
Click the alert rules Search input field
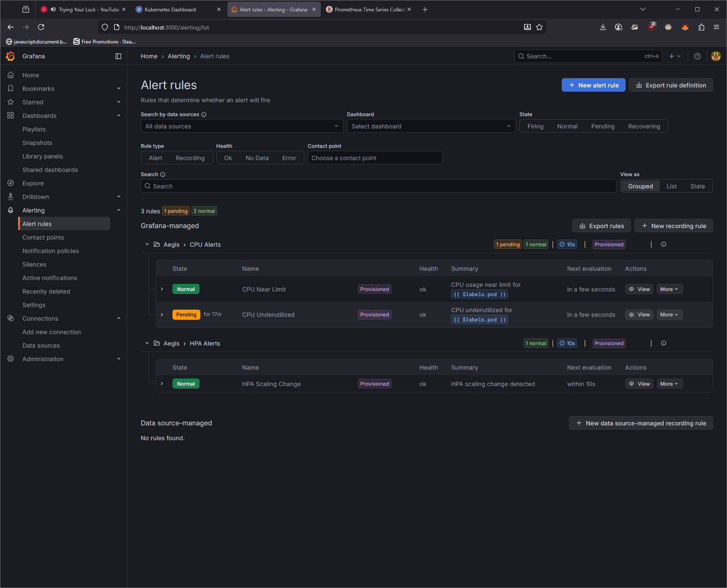click(x=378, y=186)
